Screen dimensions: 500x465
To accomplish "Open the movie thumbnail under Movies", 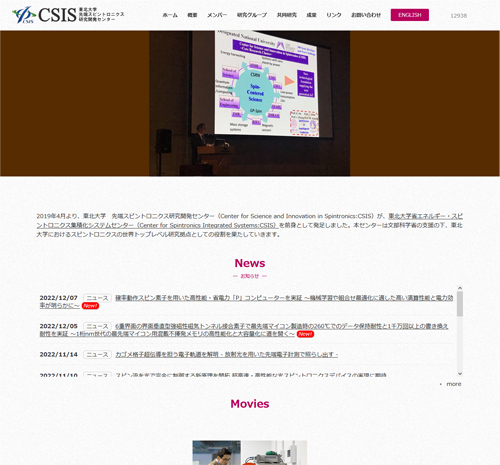I will click(x=250, y=453).
